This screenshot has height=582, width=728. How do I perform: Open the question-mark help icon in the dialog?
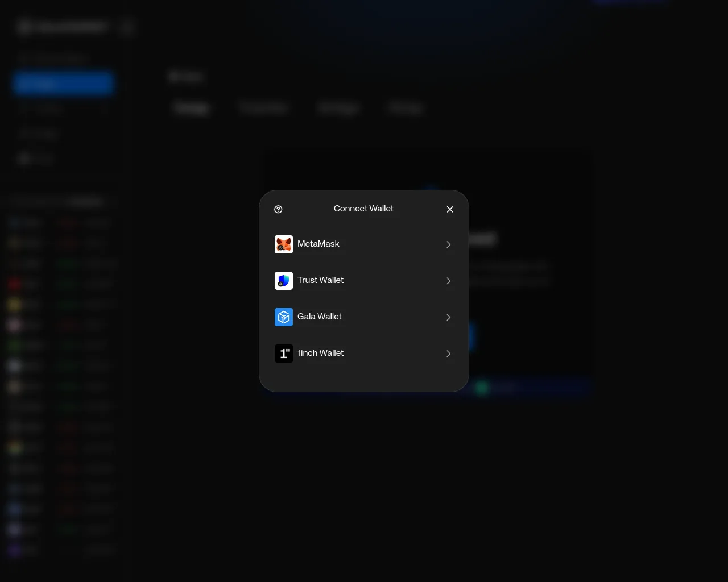click(x=278, y=209)
